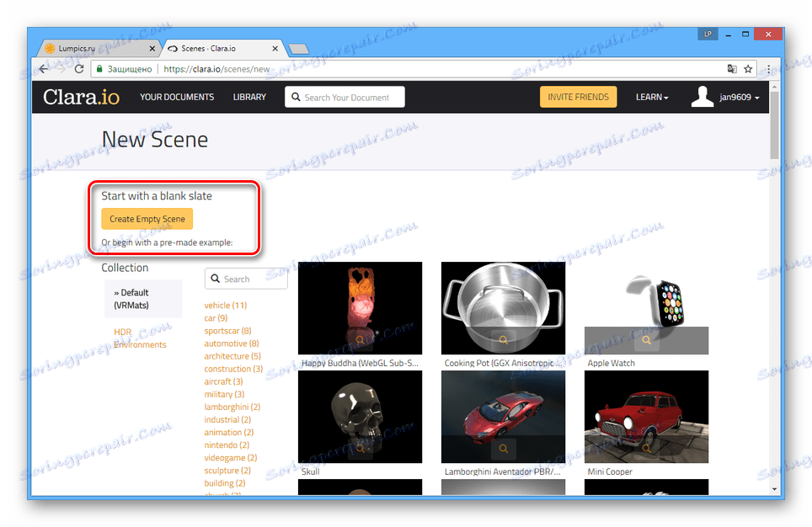Image resolution: width=812 pixels, height=527 pixels.
Task: Filter by building (2) tag
Action: point(225,483)
